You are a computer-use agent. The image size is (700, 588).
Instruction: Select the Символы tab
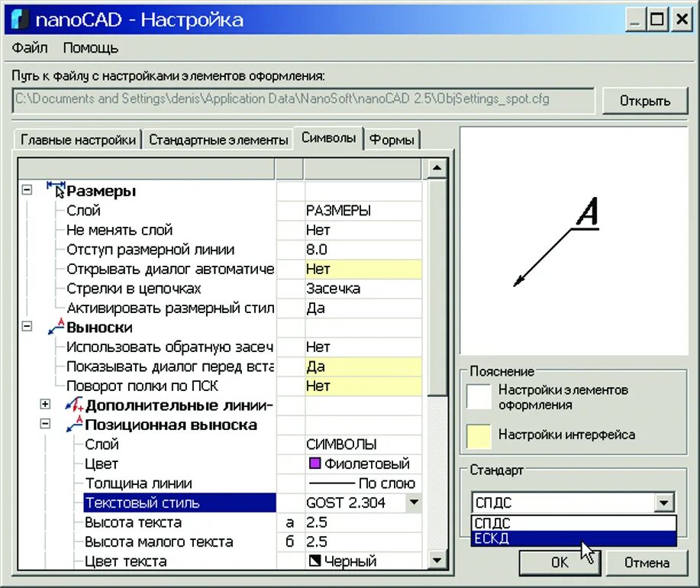pos(328,137)
